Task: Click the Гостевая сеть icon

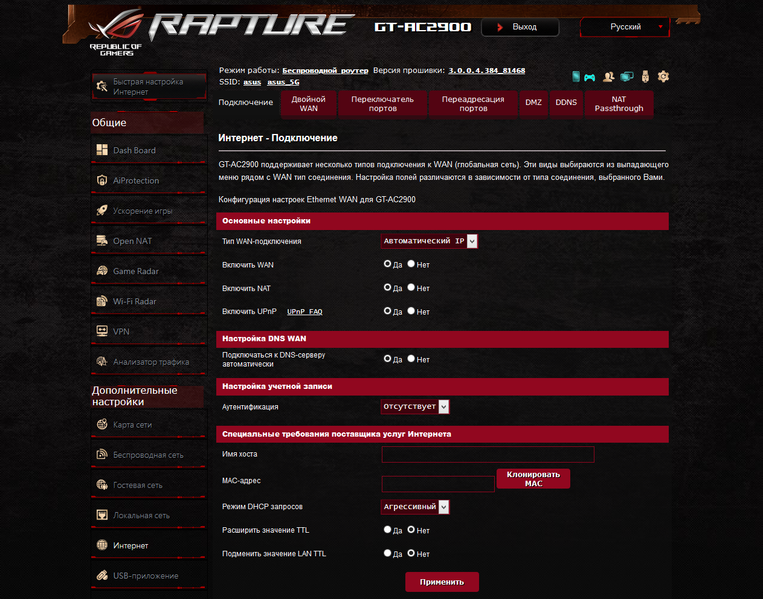Action: click(102, 485)
